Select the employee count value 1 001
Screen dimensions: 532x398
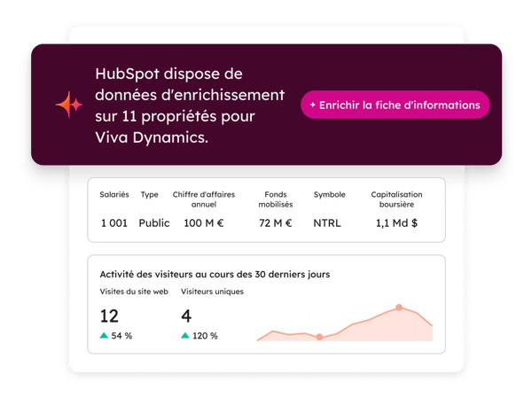(114, 222)
